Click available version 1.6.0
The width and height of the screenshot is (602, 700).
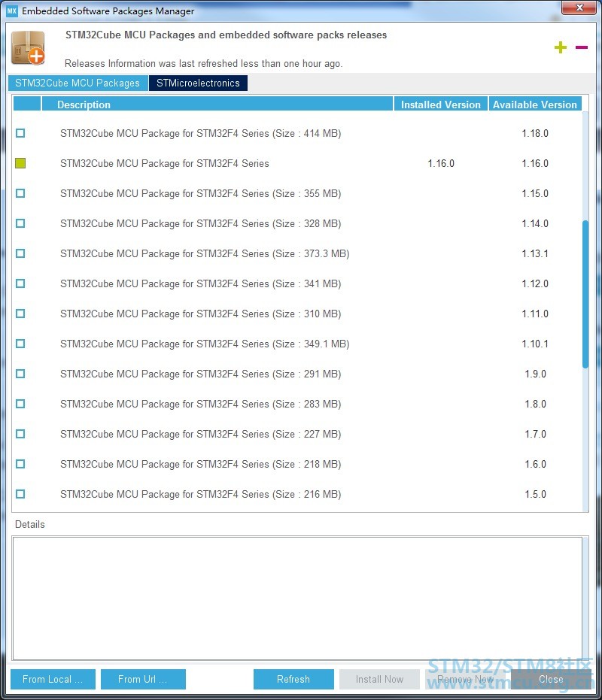point(536,464)
